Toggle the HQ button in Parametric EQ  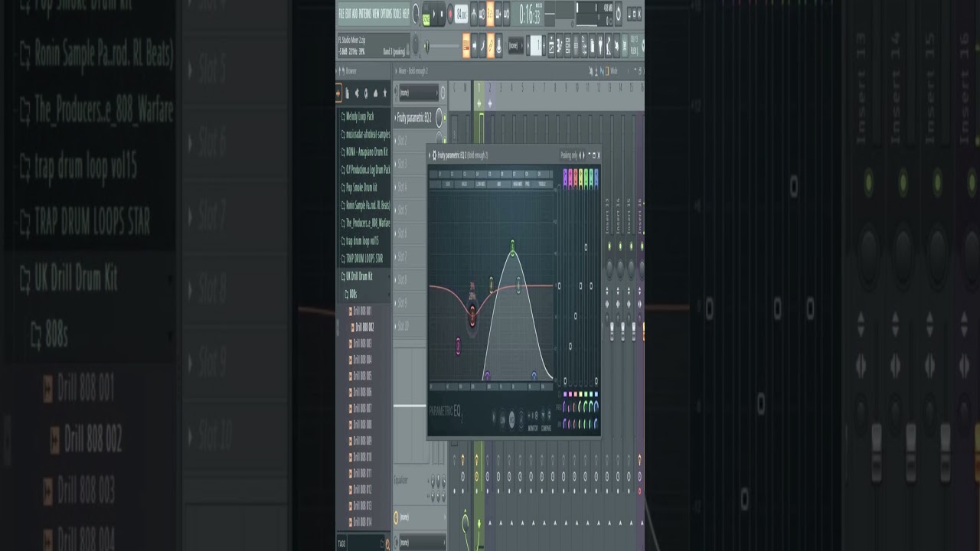511,419
